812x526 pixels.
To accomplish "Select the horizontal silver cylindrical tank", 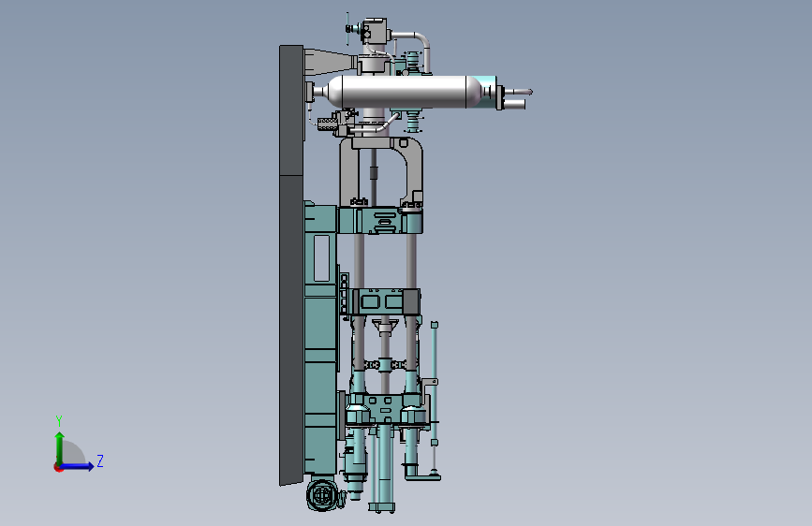I will coord(405,92).
